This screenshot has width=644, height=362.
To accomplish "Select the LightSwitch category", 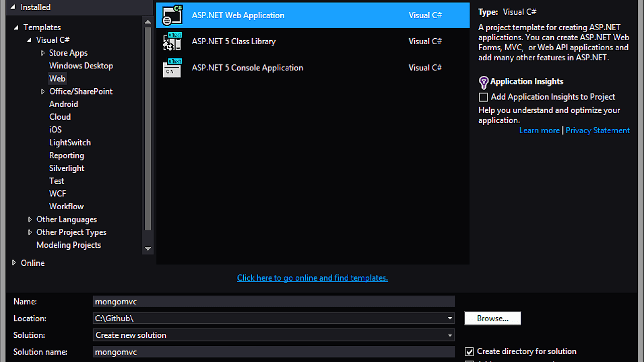I will pyautogui.click(x=70, y=143).
